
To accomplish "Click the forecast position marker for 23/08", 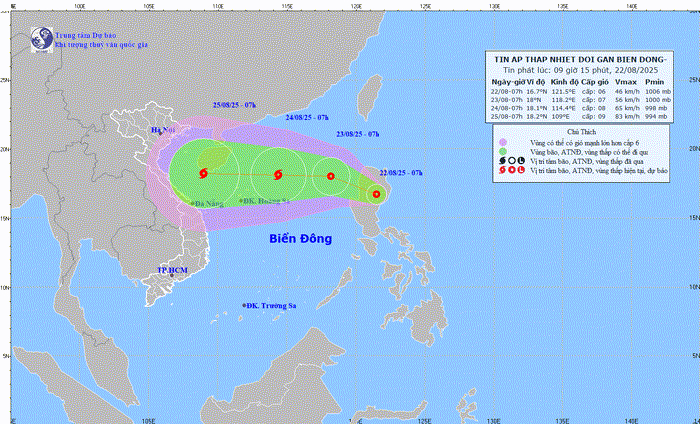I will (331, 176).
